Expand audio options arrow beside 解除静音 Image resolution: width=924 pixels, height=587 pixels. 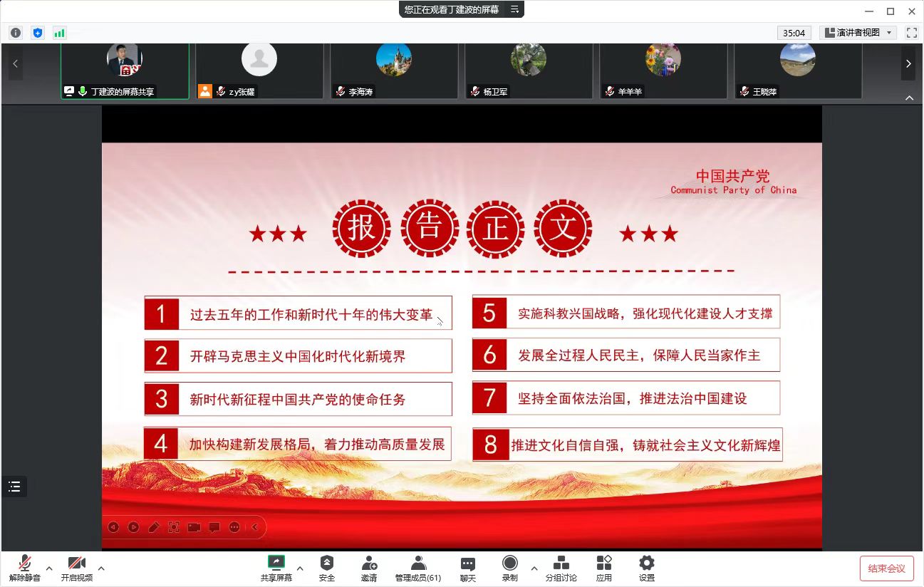point(49,568)
